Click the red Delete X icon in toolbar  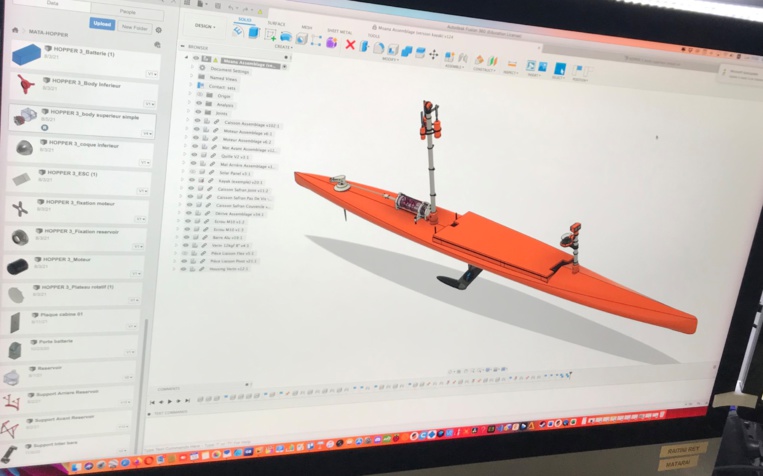pyautogui.click(x=350, y=44)
